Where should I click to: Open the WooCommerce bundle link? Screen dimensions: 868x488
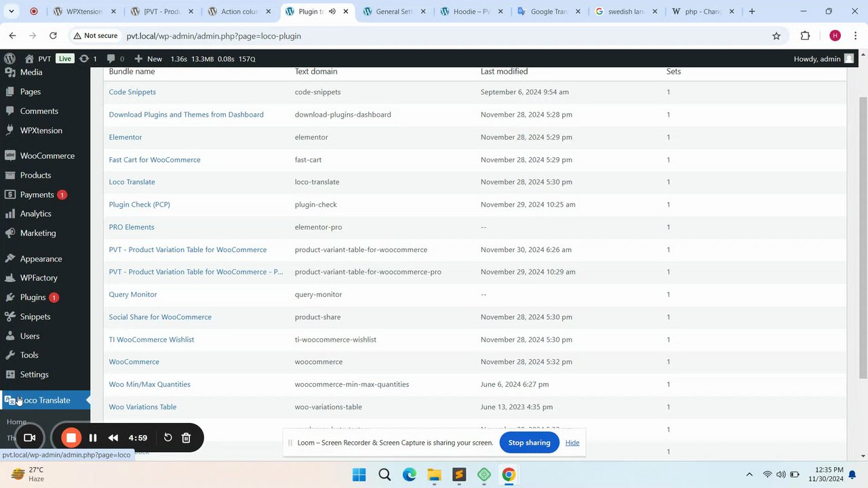[x=134, y=362]
